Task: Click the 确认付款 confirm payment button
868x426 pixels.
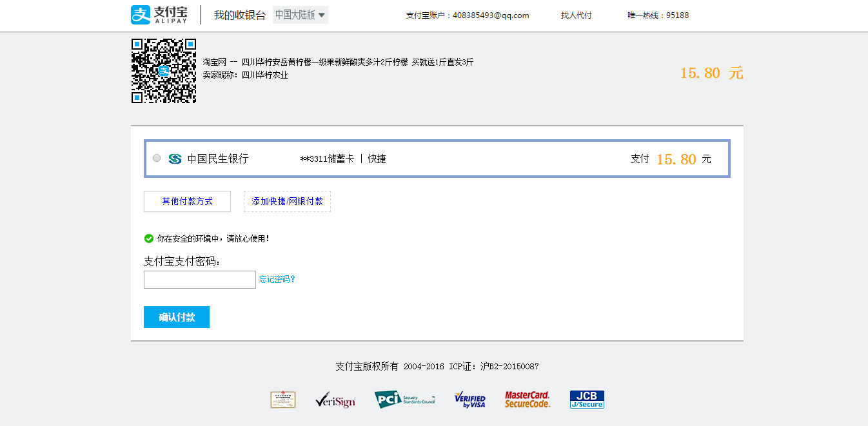Action: (177, 317)
